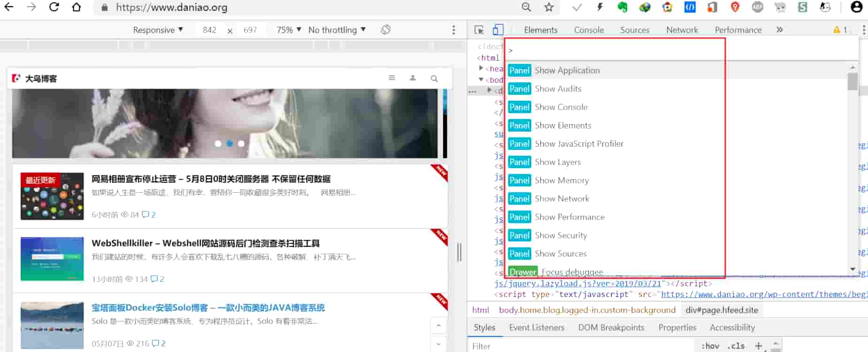The image size is (868, 352).
Task: Switch to Event Listeners tab
Action: 537,328
